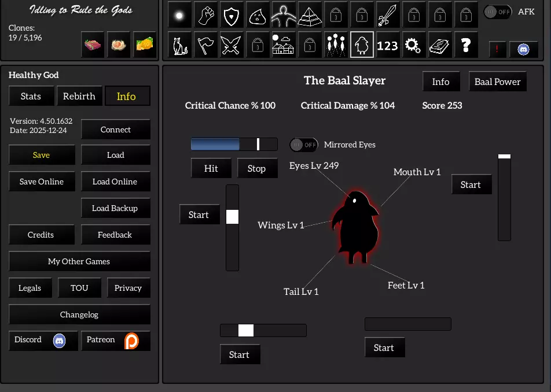Open the human figure might icon
Screen dimensions: 551x392
[284, 15]
